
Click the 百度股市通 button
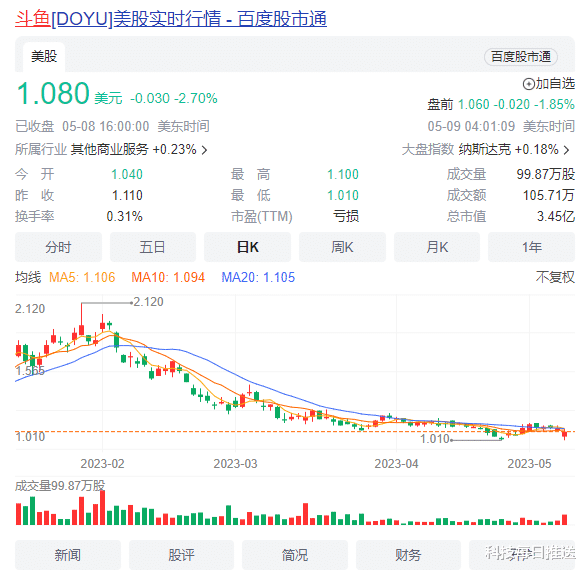click(x=521, y=57)
